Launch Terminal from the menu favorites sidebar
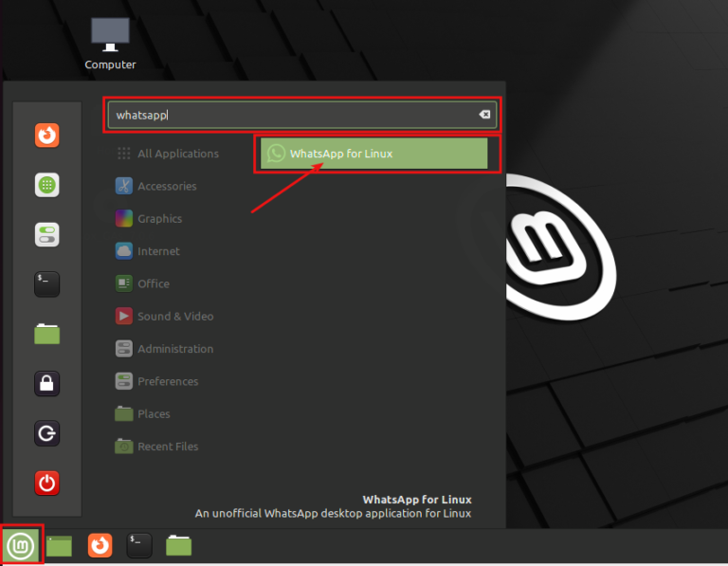Image resolution: width=728 pixels, height=566 pixels. pos(46,284)
